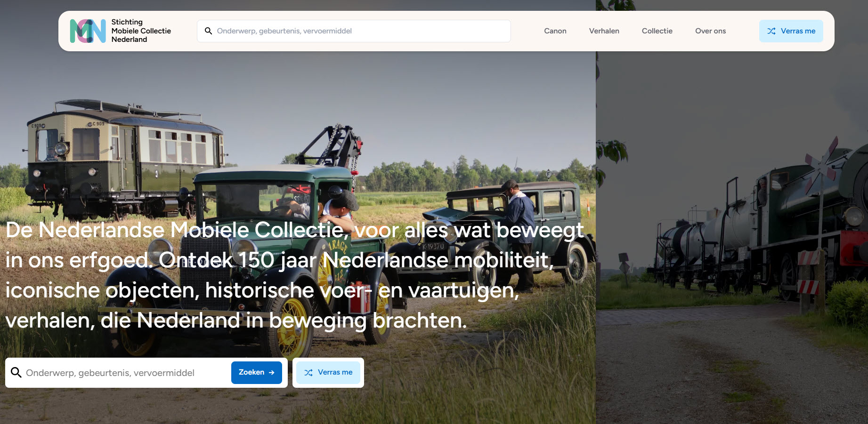Click the magnifier icon in hero search
The height and width of the screenshot is (424, 868).
coord(16,373)
